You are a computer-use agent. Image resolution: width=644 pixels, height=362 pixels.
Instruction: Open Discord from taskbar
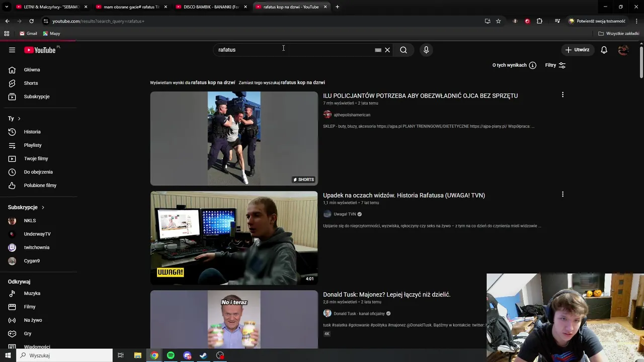pos(187,355)
